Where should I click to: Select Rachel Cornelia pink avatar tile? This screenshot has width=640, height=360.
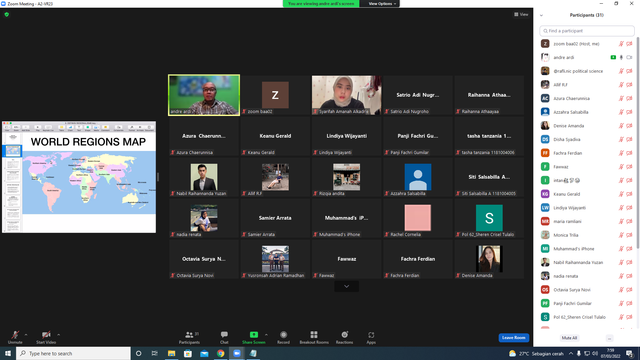click(418, 218)
